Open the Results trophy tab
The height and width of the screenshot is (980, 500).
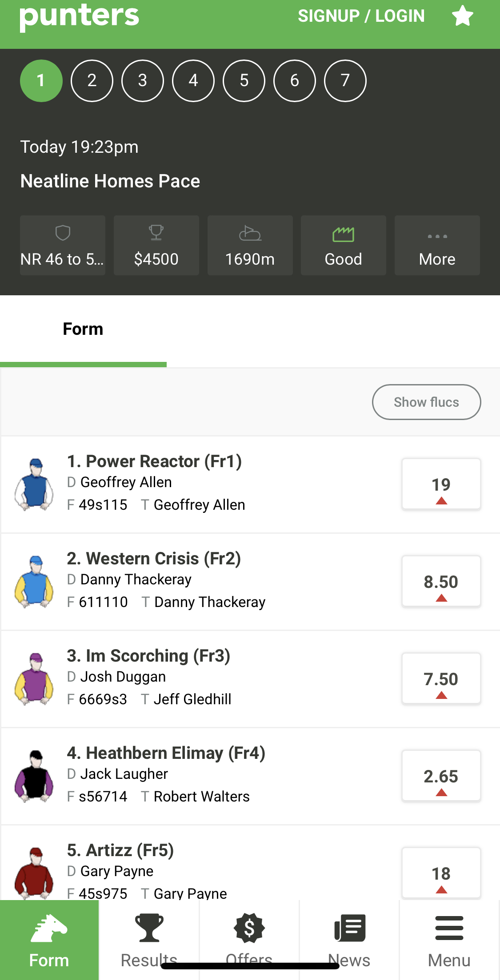(149, 940)
